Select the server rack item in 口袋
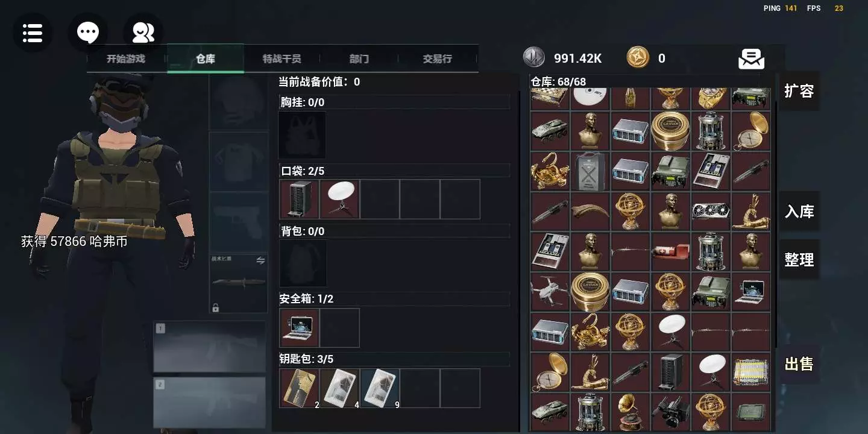868x434 pixels. (300, 199)
